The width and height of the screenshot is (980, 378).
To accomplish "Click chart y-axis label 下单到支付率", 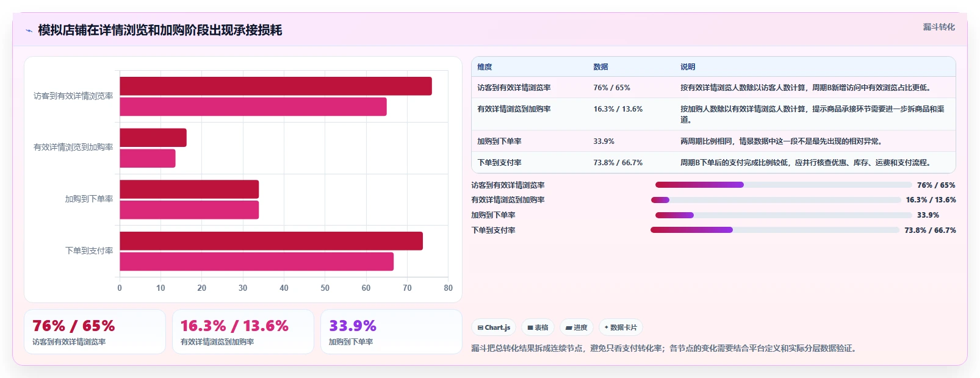I will coord(89,251).
